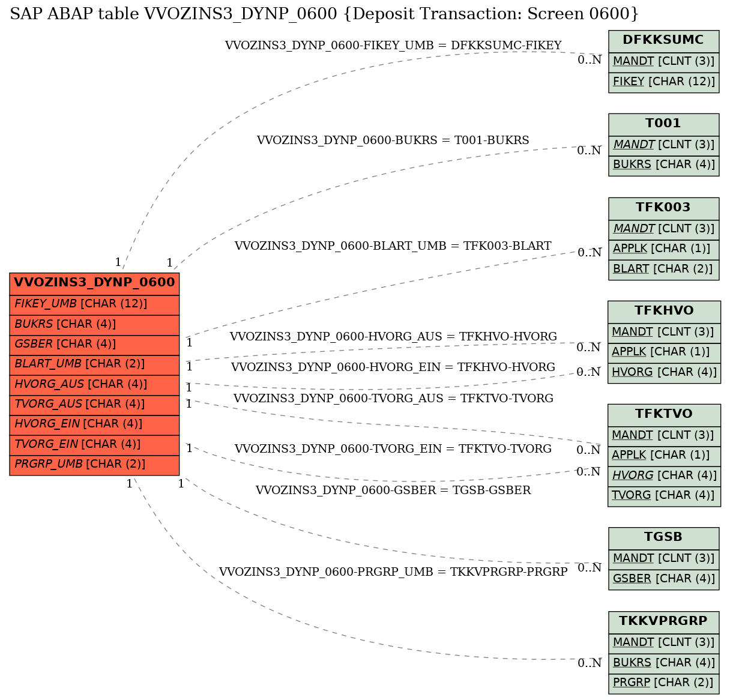The height and width of the screenshot is (700, 730).
Task: Open the TFKTVO table header
Action: tap(663, 414)
